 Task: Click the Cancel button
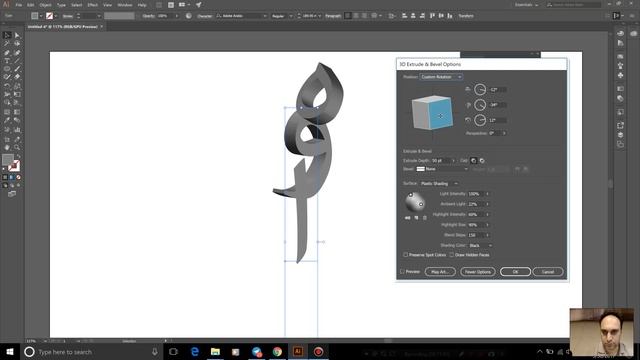point(548,271)
